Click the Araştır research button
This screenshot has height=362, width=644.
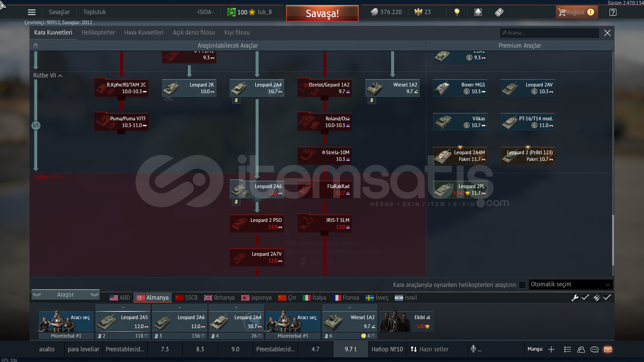(65, 295)
